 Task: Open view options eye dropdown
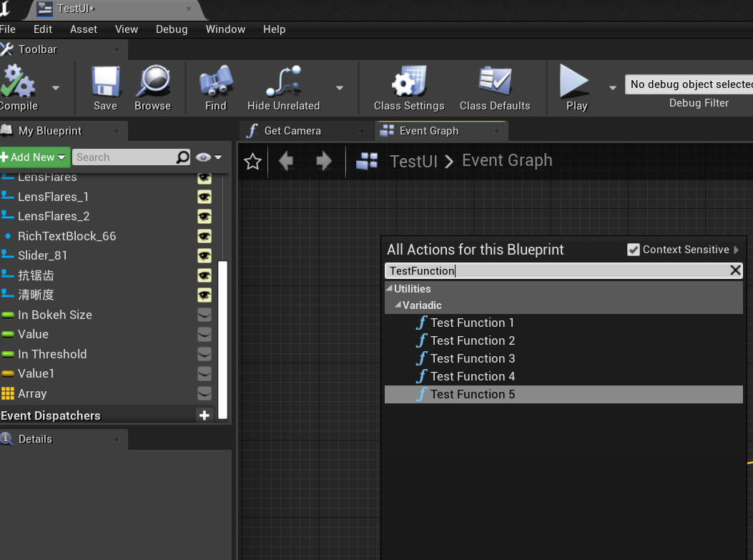209,157
